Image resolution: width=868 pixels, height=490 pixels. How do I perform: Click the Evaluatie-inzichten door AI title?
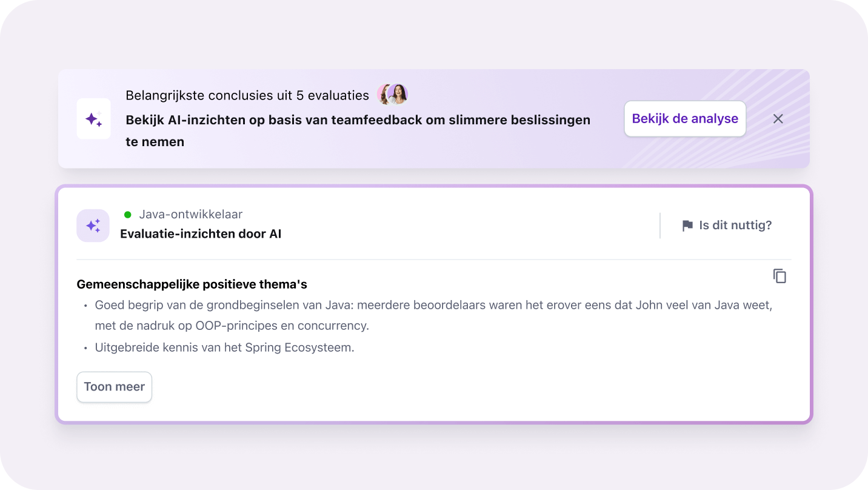pyautogui.click(x=201, y=233)
